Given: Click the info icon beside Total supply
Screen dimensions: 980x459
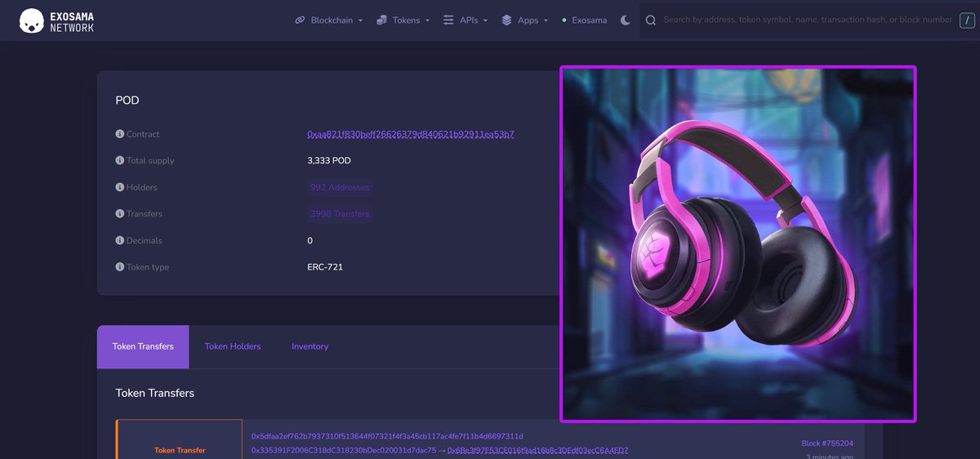Looking at the screenshot, I should point(120,161).
